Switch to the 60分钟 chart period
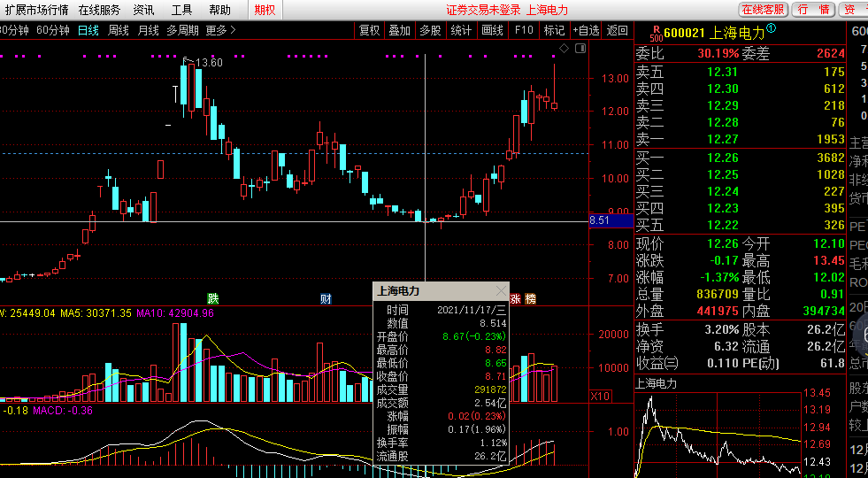Screen dimensions: 868x478 (53, 30)
